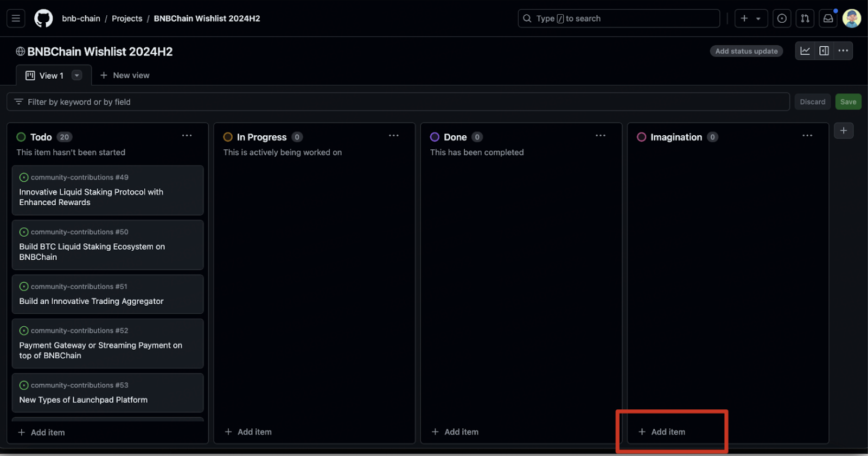Open card Build an Innovative Trading Aggregator
Image resolution: width=868 pixels, height=456 pixels.
point(91,301)
